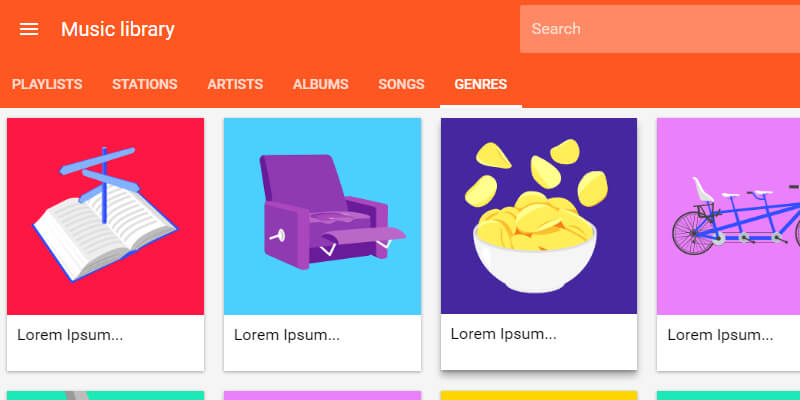Click the Lorem Ipsum title under the bicycle card

coord(720,334)
